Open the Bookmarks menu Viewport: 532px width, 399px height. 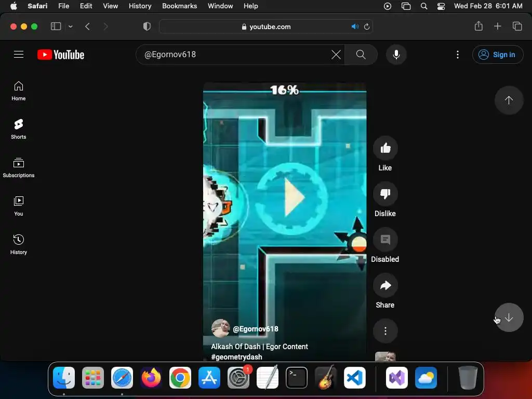(x=179, y=6)
